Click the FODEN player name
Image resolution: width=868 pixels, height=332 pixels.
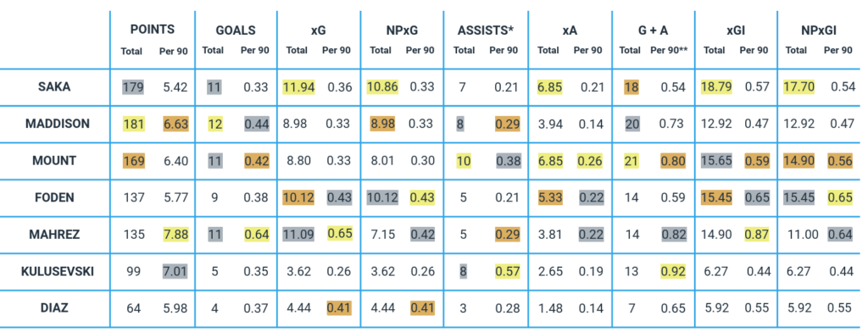(54, 198)
